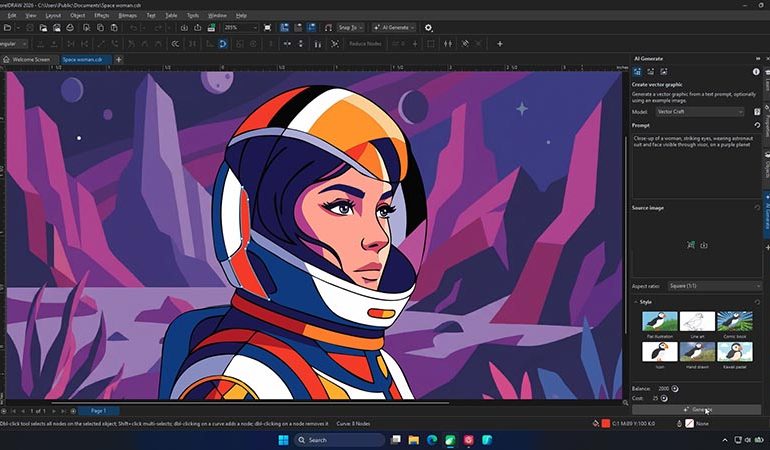Screen dimensions: 770x450
Task: Click the align nodes vertical bars icon
Action: click(x=318, y=44)
